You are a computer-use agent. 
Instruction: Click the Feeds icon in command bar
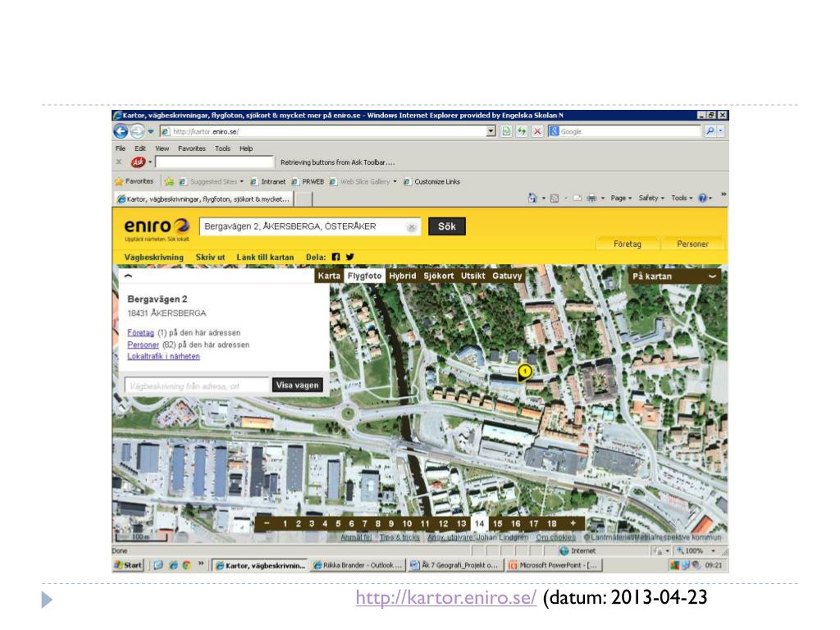(555, 199)
